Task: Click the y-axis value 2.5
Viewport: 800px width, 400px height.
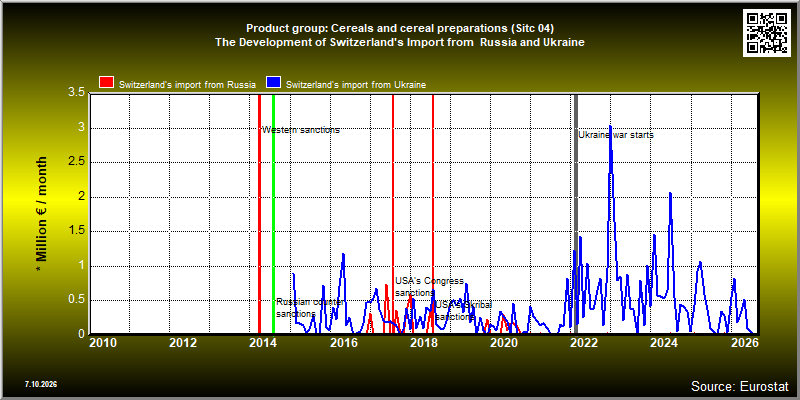Action: click(x=76, y=163)
